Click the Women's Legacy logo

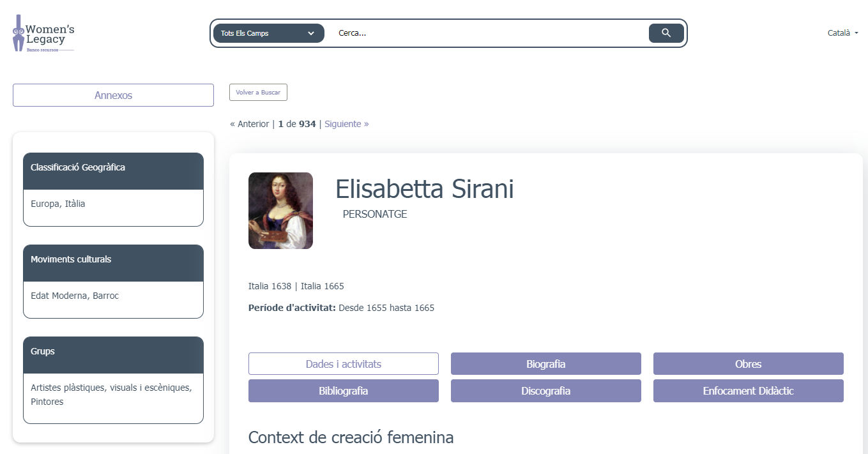(43, 34)
